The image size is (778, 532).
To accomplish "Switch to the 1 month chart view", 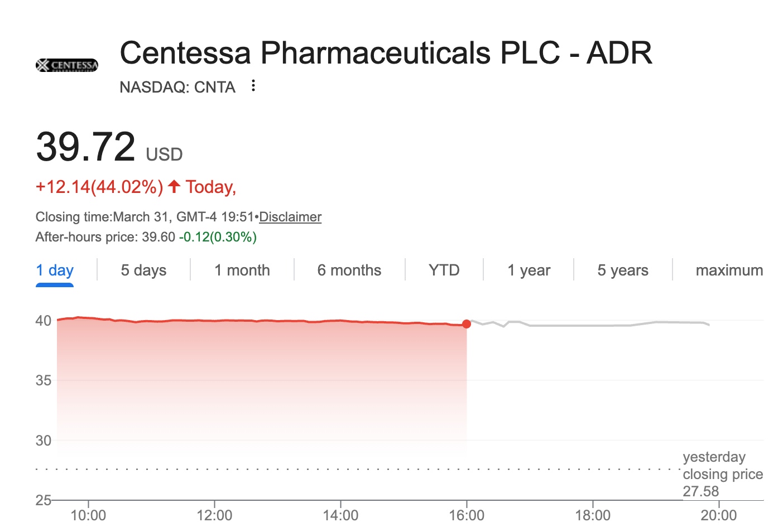I will (x=242, y=270).
